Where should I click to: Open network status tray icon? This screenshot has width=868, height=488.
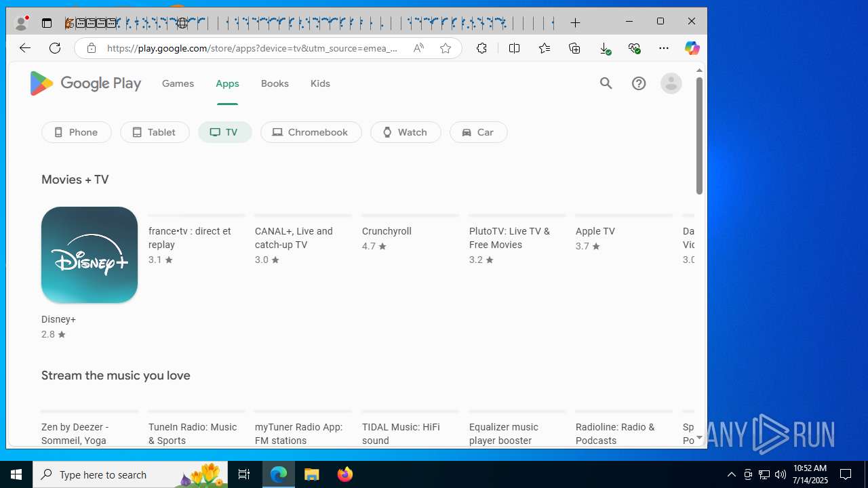[x=764, y=474]
